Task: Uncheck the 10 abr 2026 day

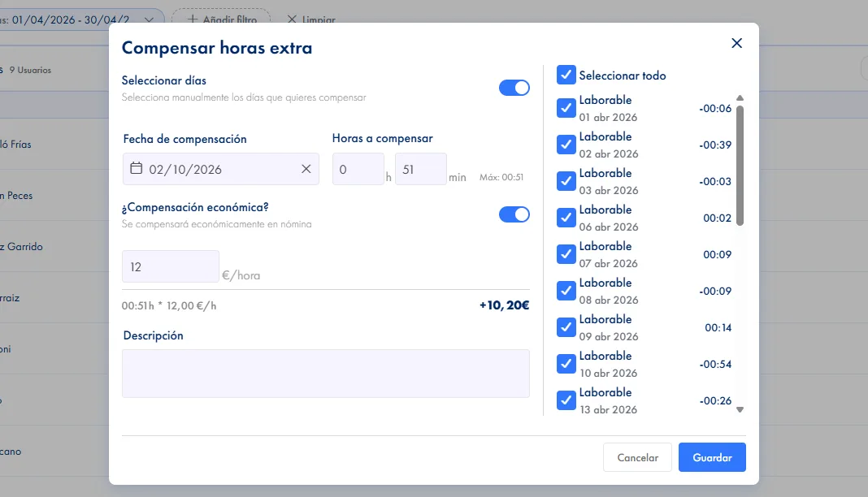Action: click(566, 364)
